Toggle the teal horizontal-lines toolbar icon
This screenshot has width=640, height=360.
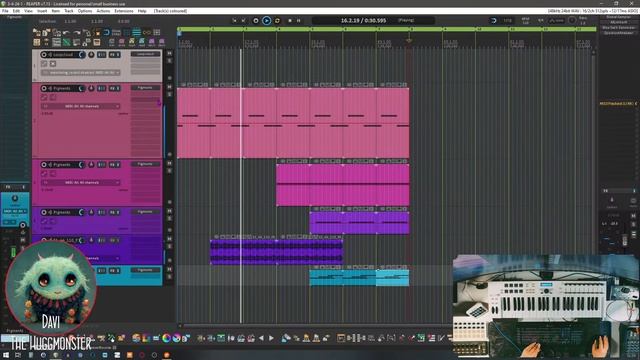click(137, 32)
